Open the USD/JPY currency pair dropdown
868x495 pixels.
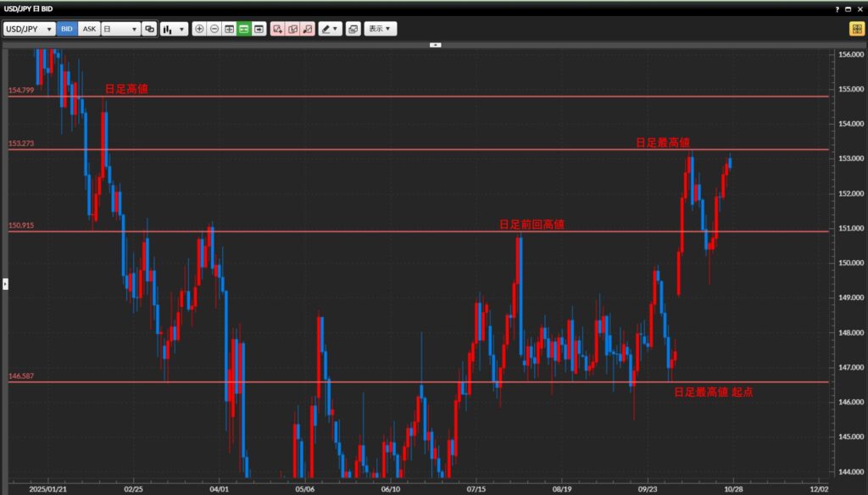pyautogui.click(x=30, y=29)
